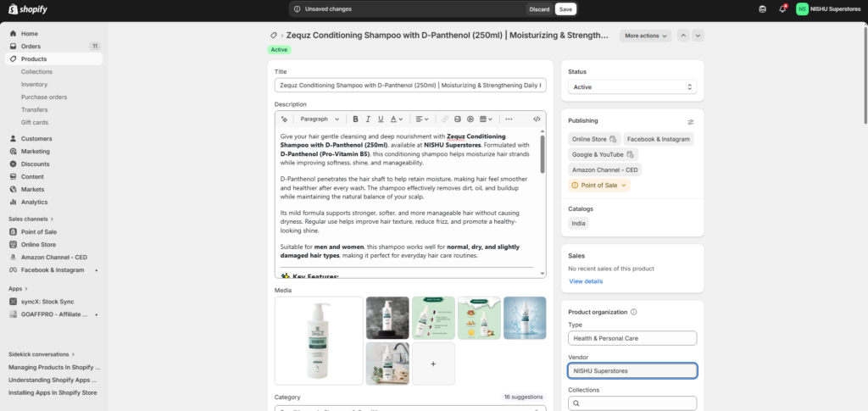
Task: Open the NISHU Superstores account menu
Action: pyautogui.click(x=829, y=8)
